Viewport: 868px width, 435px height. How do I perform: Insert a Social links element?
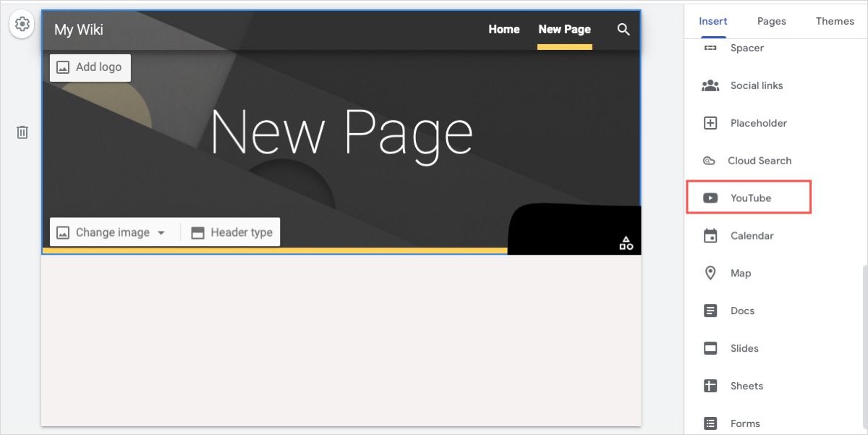pos(755,85)
